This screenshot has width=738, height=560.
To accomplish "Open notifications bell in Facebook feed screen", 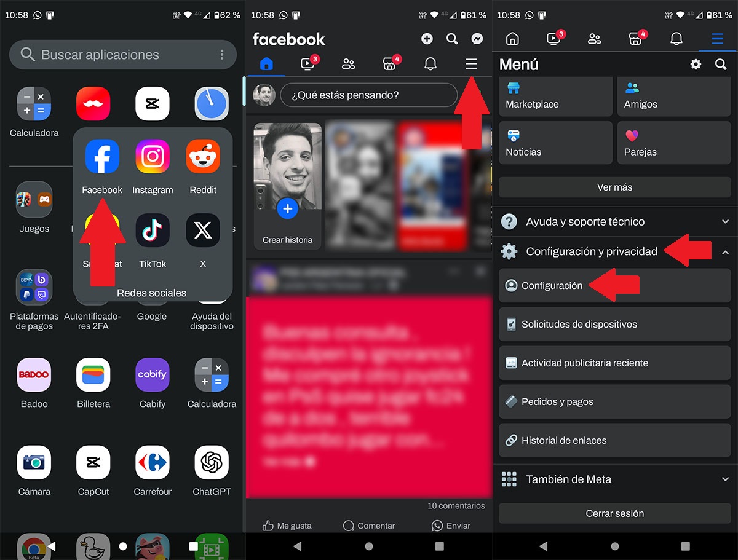I will tap(430, 63).
